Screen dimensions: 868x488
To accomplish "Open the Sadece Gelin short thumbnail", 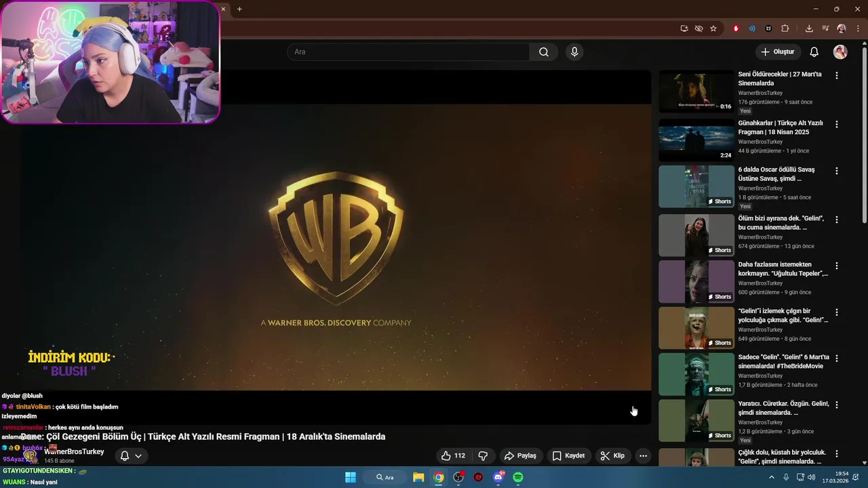I will 696,374.
